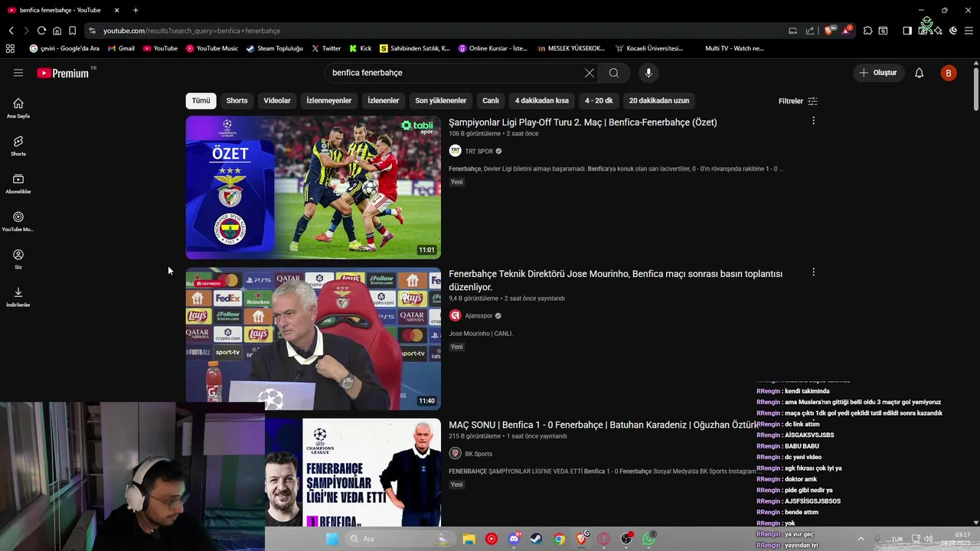
Task: Start voice search with microphone
Action: [648, 73]
